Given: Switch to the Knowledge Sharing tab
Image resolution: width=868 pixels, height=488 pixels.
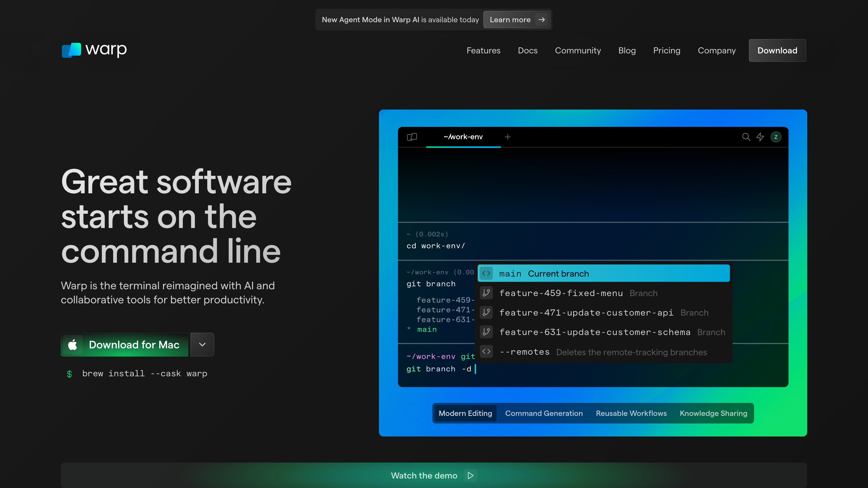Looking at the screenshot, I should (713, 413).
